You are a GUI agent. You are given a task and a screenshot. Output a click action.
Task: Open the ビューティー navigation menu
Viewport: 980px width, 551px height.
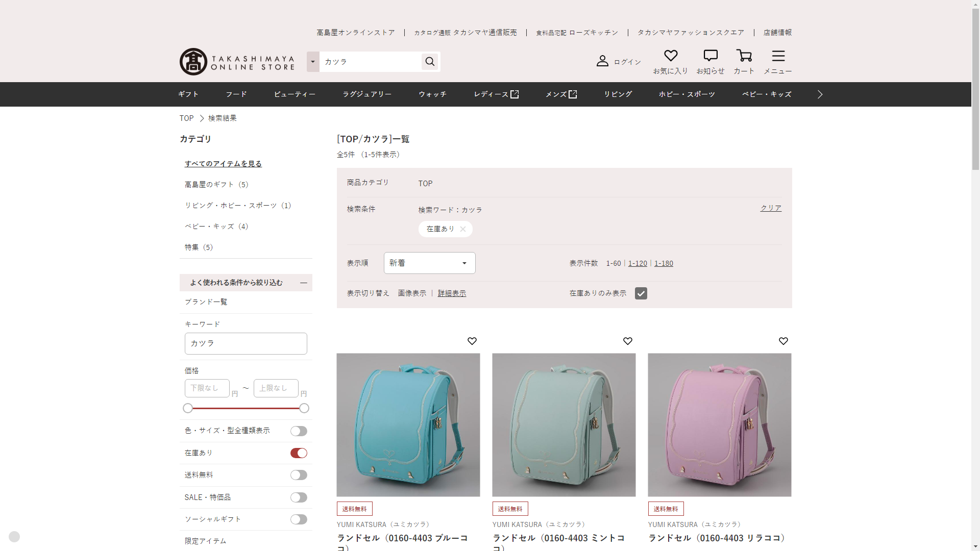click(x=295, y=94)
